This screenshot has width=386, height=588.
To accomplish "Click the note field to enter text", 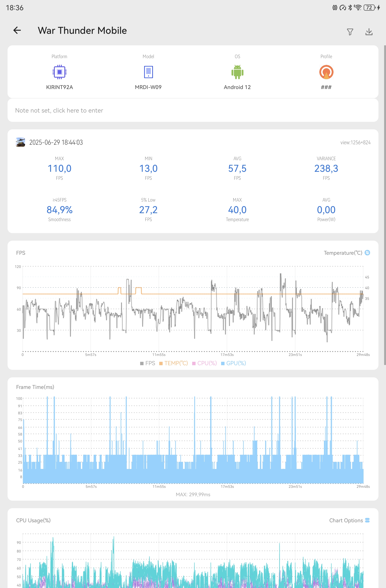I will coord(193,110).
